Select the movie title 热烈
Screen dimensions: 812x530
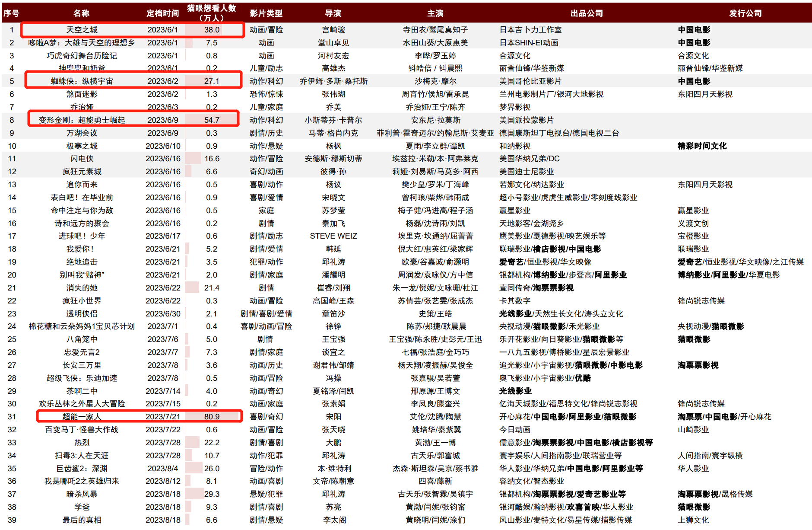tap(82, 443)
